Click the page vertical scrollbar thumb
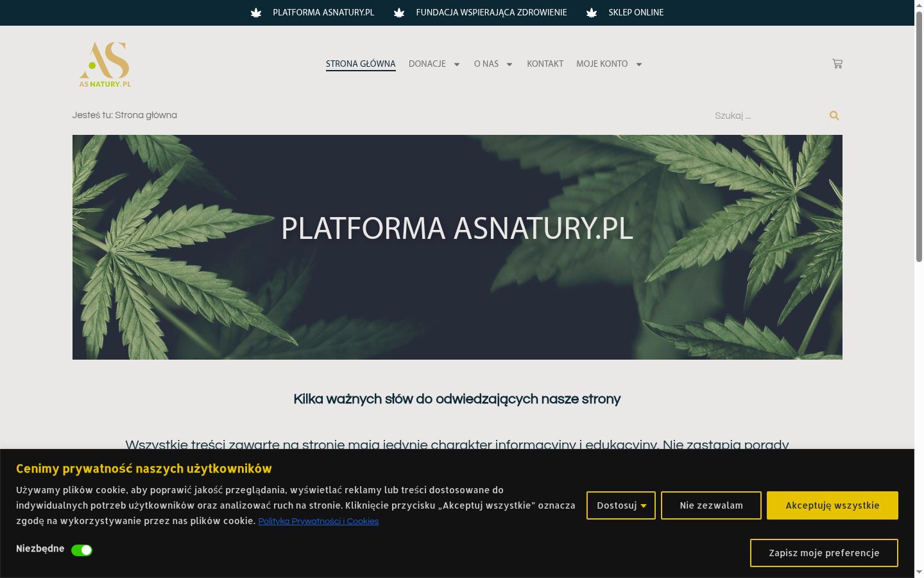The height and width of the screenshot is (578, 924). (919, 136)
